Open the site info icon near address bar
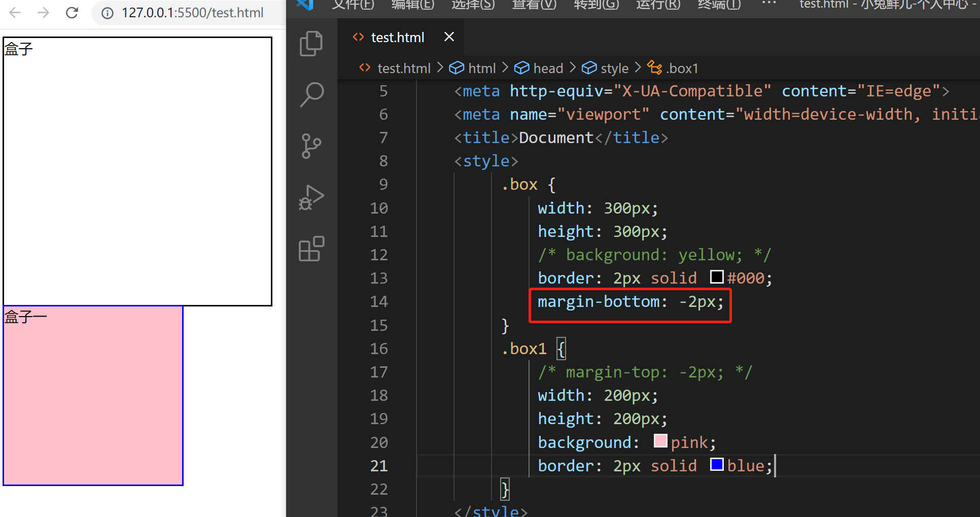Screen dimensions: 980x517 click(x=107, y=13)
